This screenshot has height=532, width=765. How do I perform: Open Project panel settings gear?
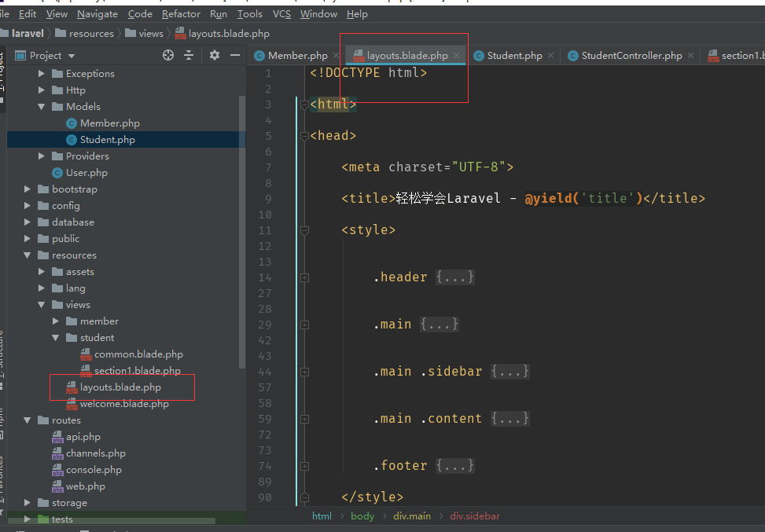pyautogui.click(x=214, y=55)
